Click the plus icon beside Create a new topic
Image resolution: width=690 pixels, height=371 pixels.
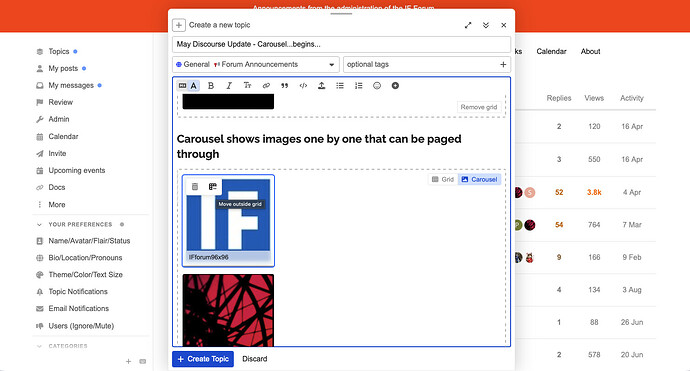pyautogui.click(x=179, y=25)
